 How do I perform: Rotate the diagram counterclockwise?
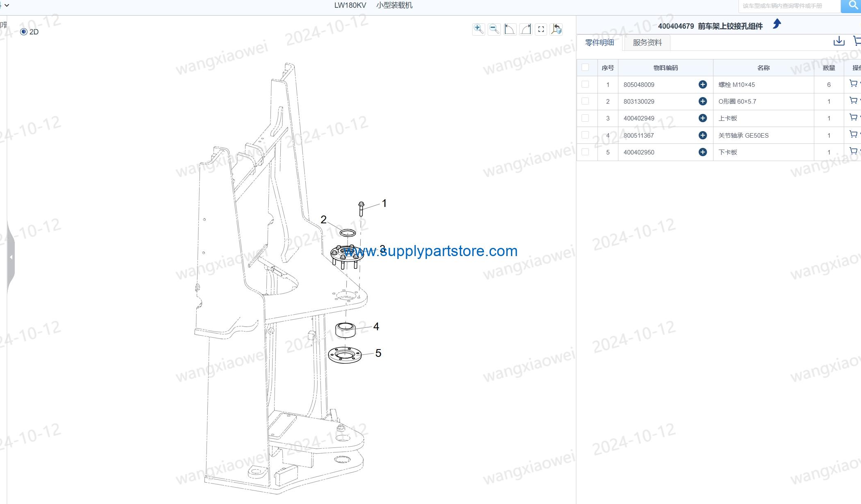click(x=510, y=29)
